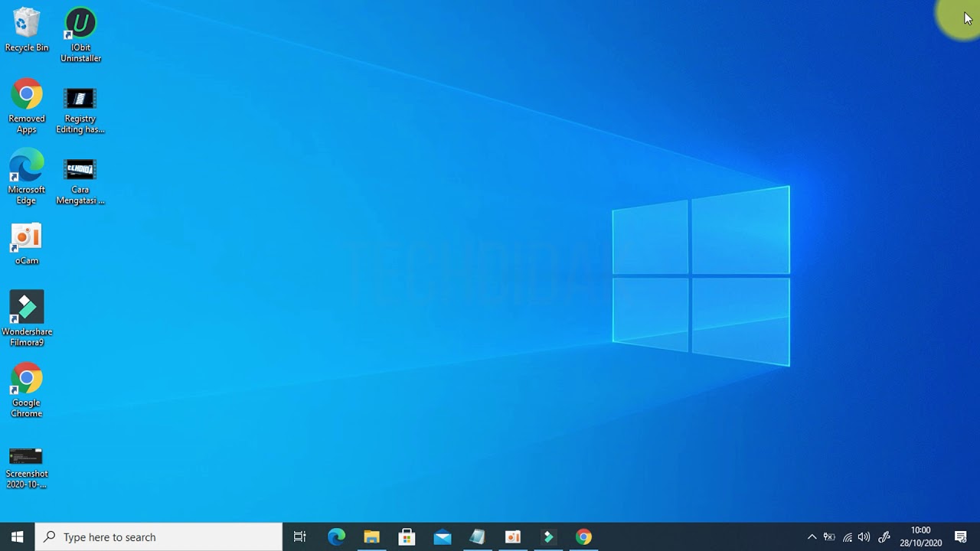
Task: Select the IObit Uninstaller desktop shortcut
Action: 80,35
